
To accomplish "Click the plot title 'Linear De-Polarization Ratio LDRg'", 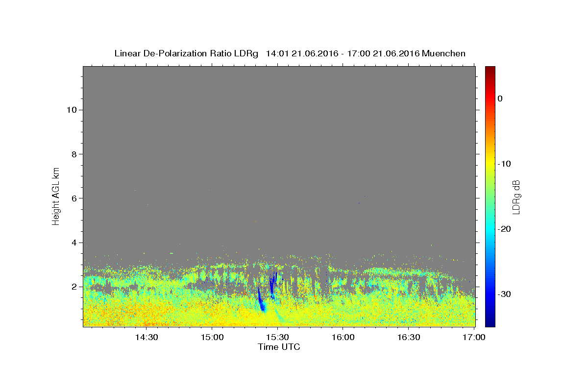I will (x=186, y=53).
